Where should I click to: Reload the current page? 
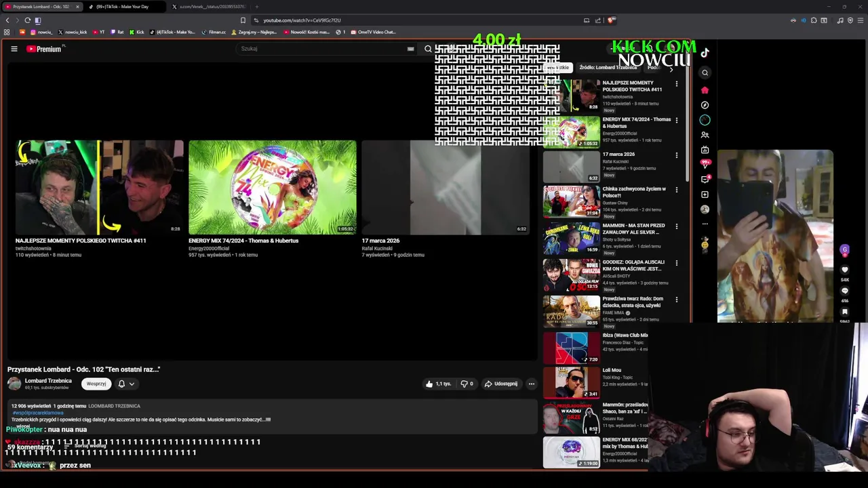(27, 20)
